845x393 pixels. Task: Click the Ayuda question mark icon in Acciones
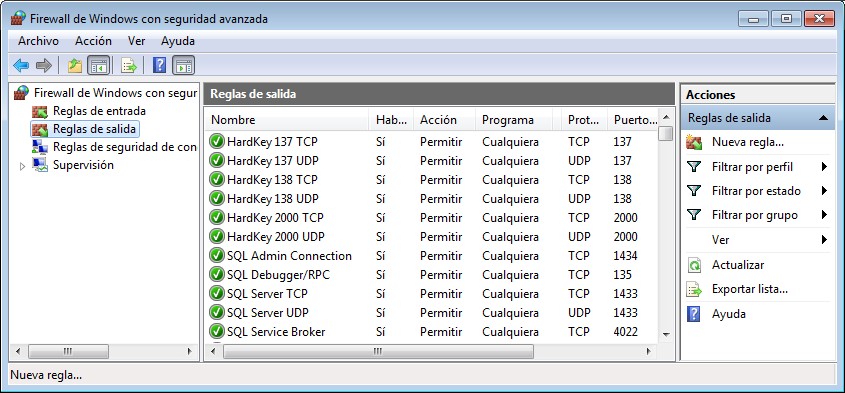coord(694,314)
